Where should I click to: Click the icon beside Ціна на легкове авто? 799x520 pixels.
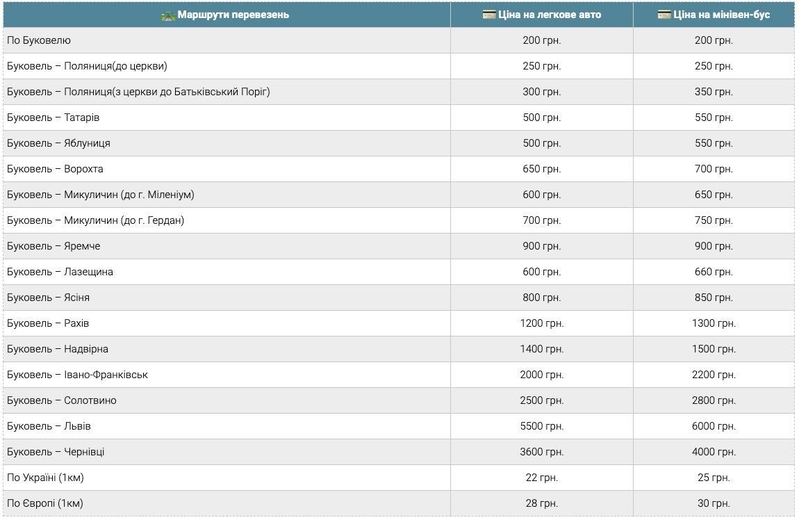(x=488, y=15)
